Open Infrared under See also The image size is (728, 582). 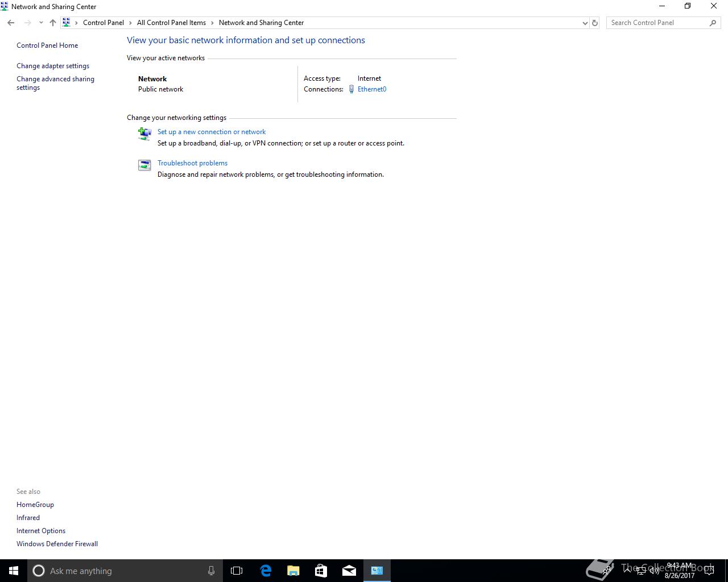(28, 518)
